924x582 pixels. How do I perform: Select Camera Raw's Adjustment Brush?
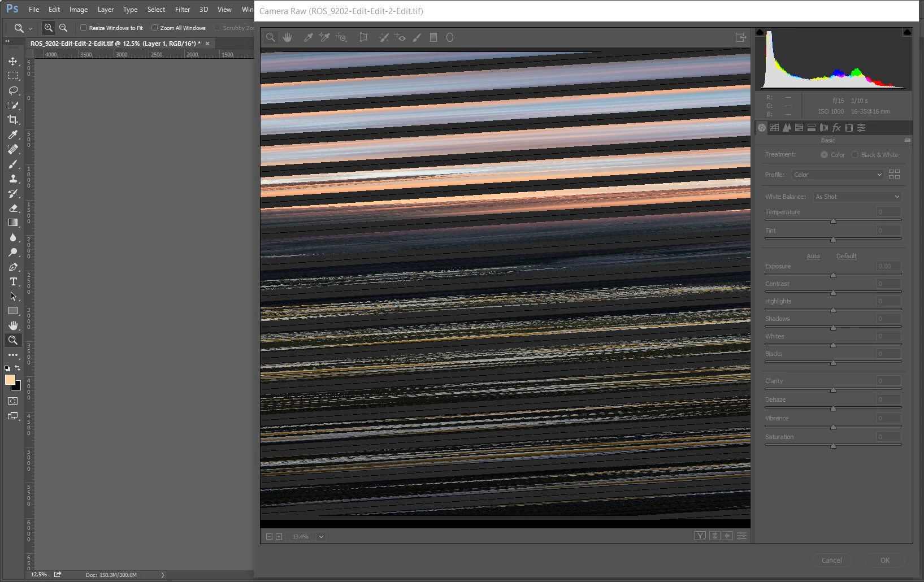tap(417, 37)
